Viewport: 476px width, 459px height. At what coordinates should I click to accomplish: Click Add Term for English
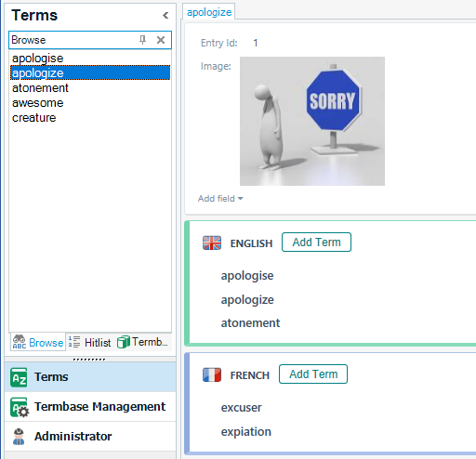(x=316, y=243)
